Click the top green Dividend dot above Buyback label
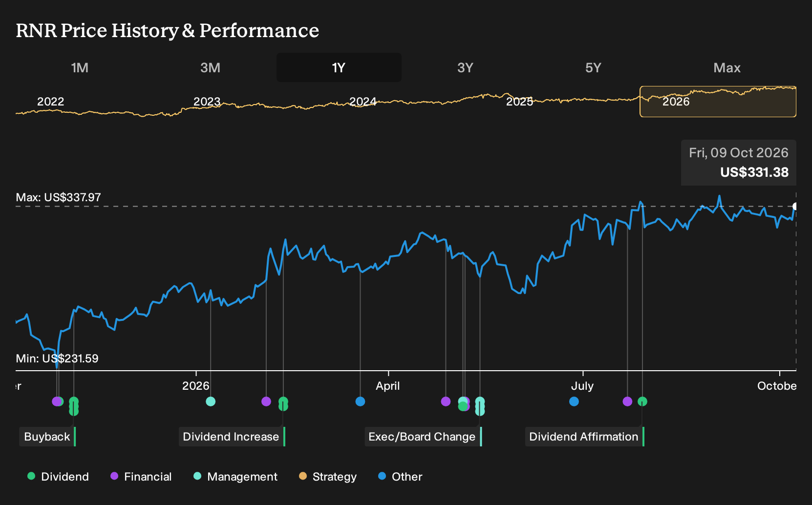This screenshot has height=505, width=812. tap(74, 401)
